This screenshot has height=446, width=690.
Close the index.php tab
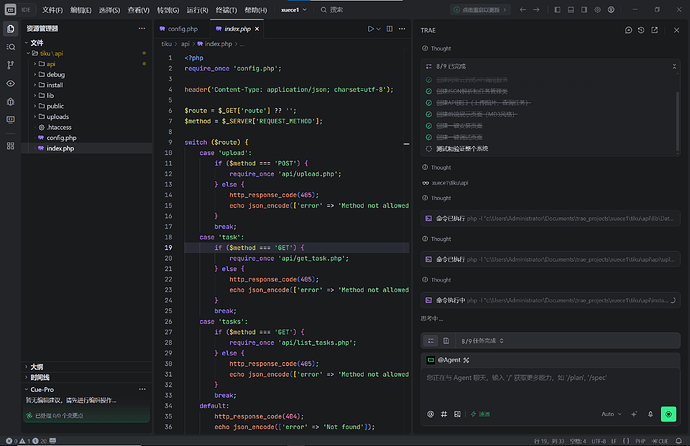(x=257, y=29)
